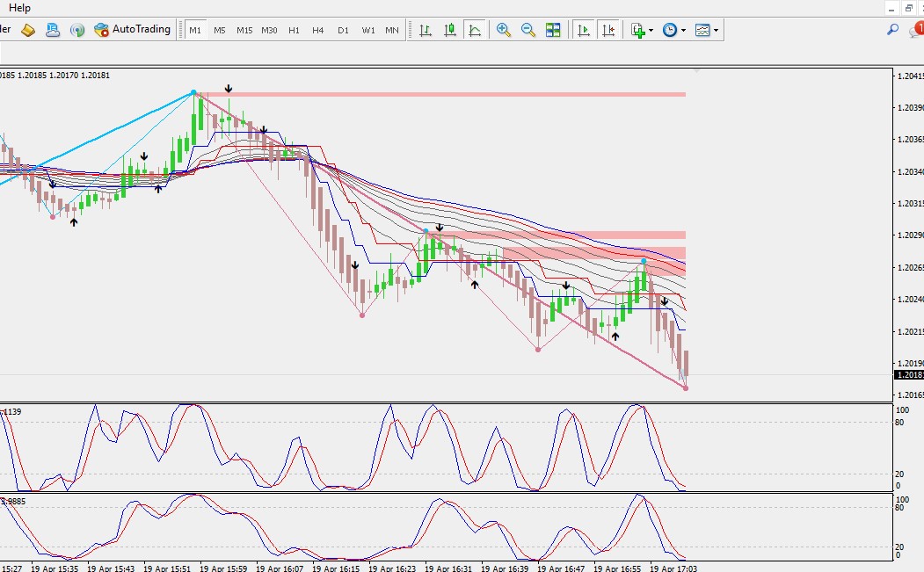Screen dimensions: 924x572
Task: Open chart templates dropdown arrow
Action: 716,31
